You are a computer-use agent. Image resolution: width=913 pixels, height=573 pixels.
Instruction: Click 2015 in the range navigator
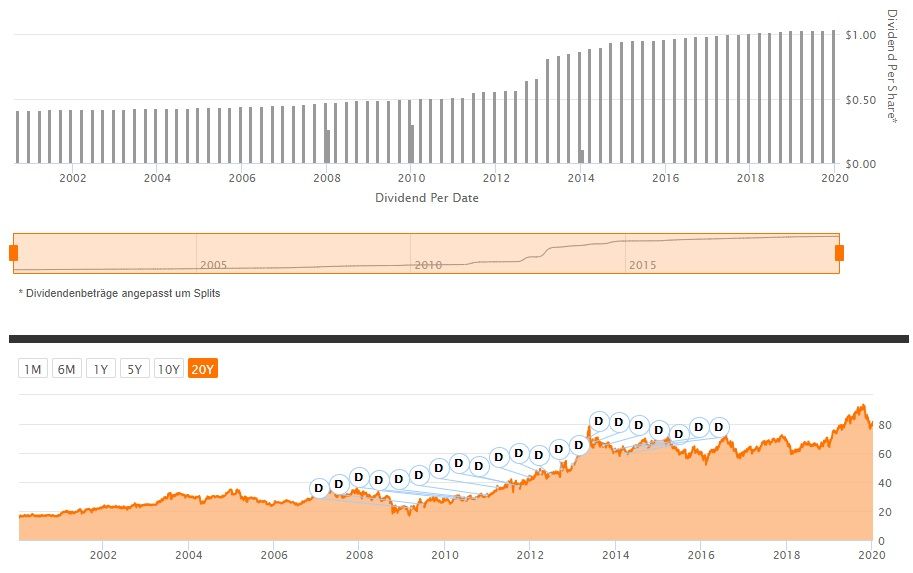(x=642, y=265)
